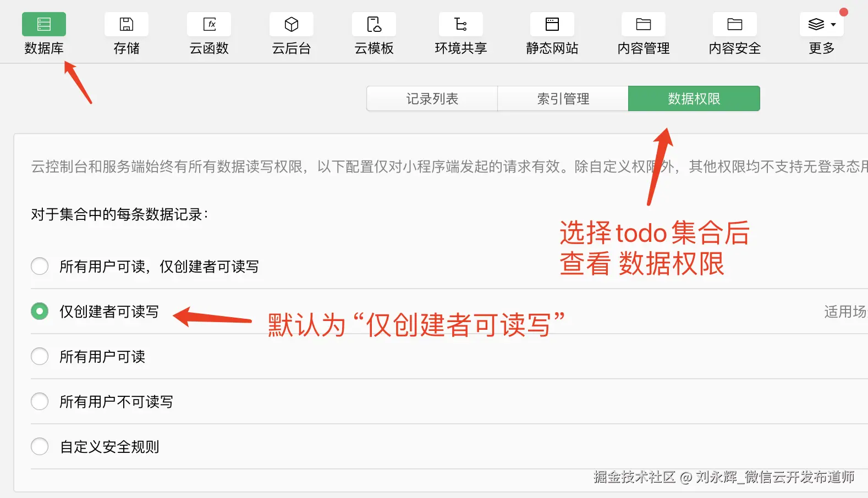Viewport: 868px width, 498px height.
Task: Open the 云模板 cloud template icon
Action: click(374, 24)
